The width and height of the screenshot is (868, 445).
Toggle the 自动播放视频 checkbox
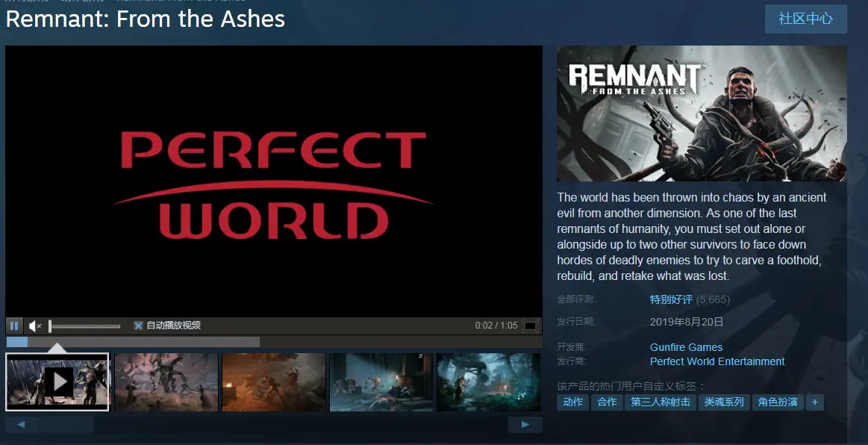coord(138,326)
